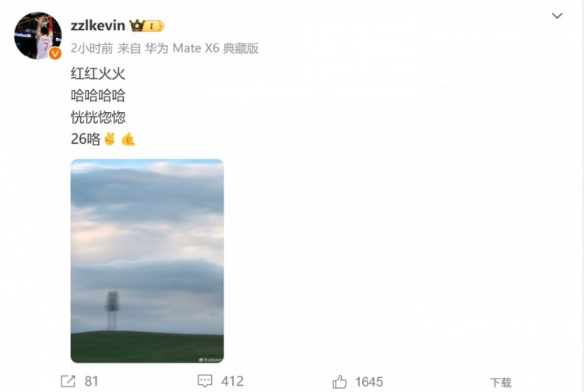Viewport: 584px width, 392px height.
Task: Open the zzlkevin profile avatar
Action: coord(37,36)
